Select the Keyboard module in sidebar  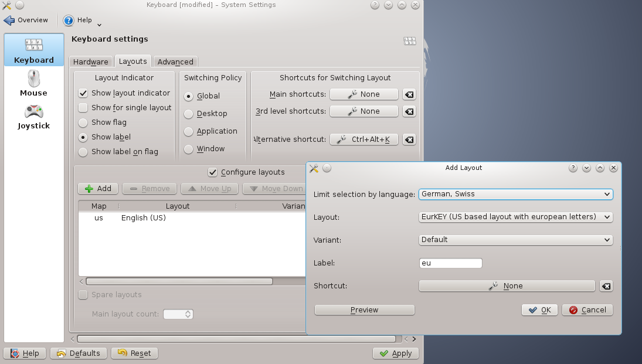point(34,50)
